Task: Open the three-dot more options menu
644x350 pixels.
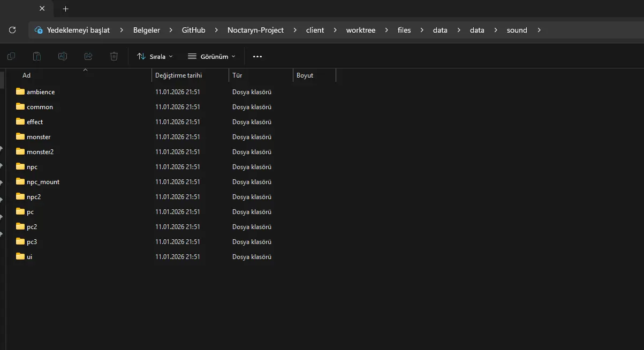Action: click(x=257, y=56)
